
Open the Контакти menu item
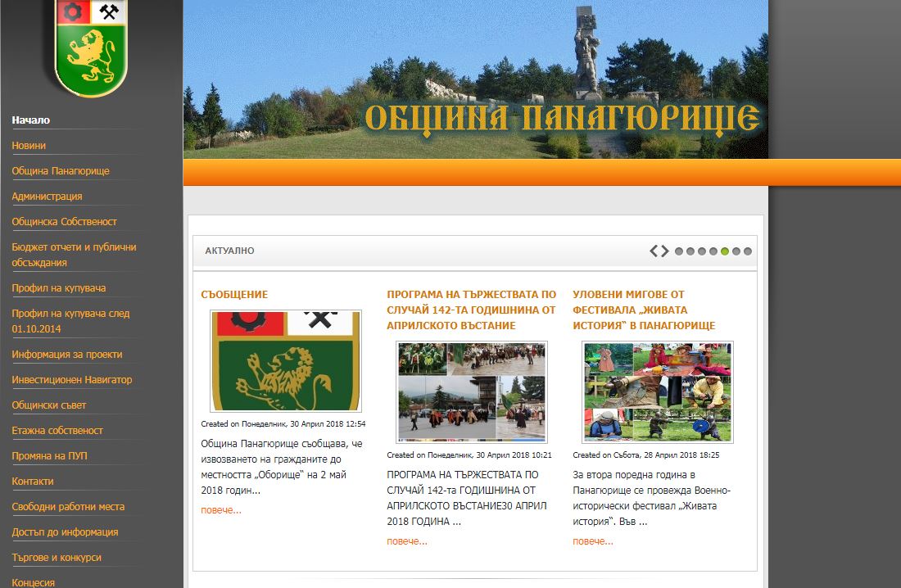click(x=33, y=481)
